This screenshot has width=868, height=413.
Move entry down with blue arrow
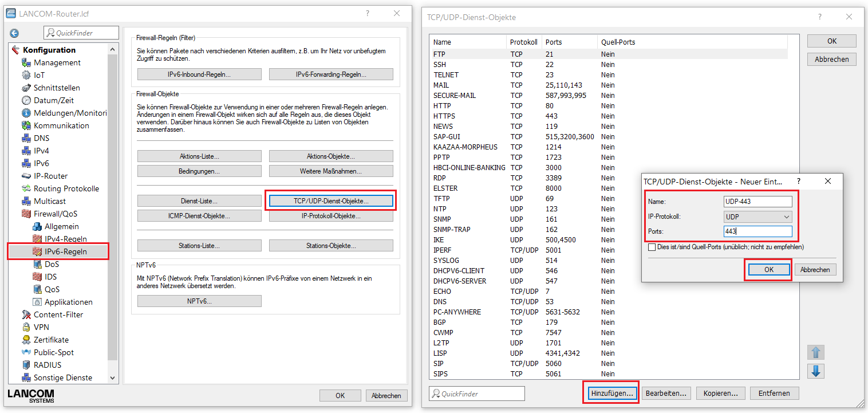point(816,371)
